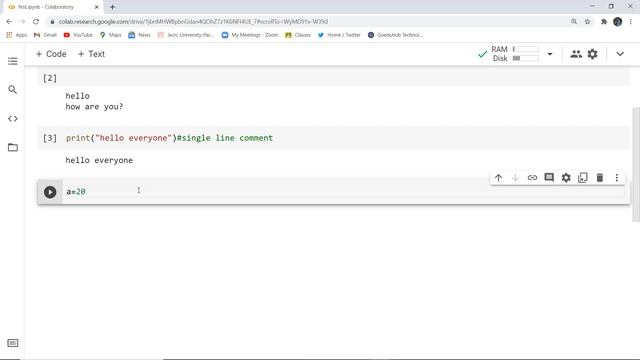Viewport: 640px width, 360px height.
Task: Delete the current cell with trash icon
Action: tap(600, 178)
